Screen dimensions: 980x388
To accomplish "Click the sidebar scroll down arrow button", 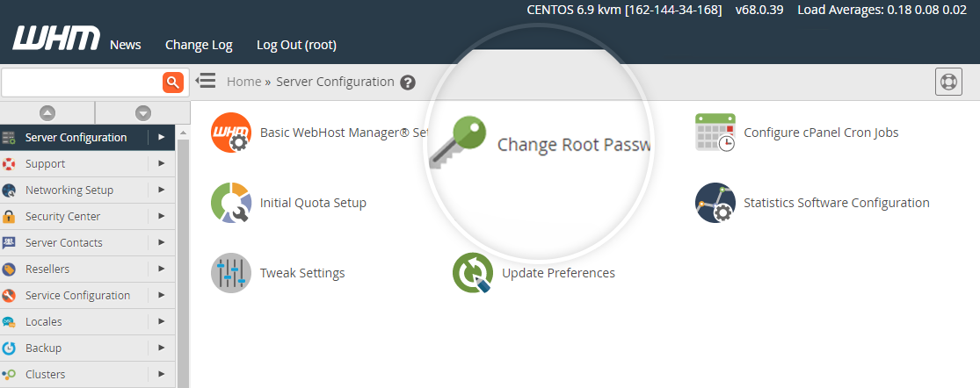I will coord(143,112).
